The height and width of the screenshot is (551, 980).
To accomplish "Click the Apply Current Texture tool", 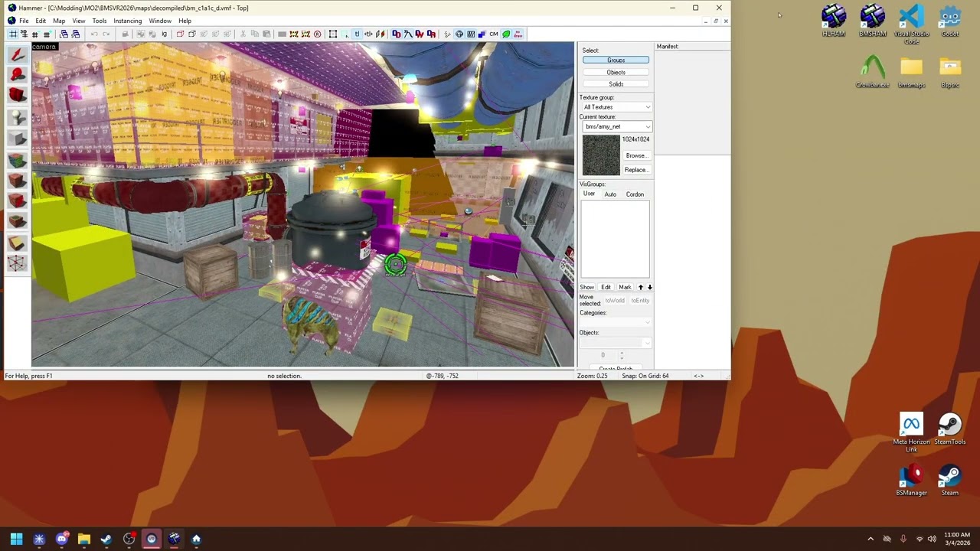I will pyautogui.click(x=17, y=181).
